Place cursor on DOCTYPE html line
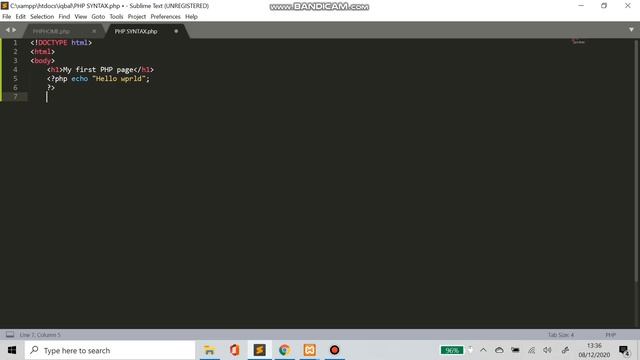Screen dimensions: 640x360 (61, 42)
